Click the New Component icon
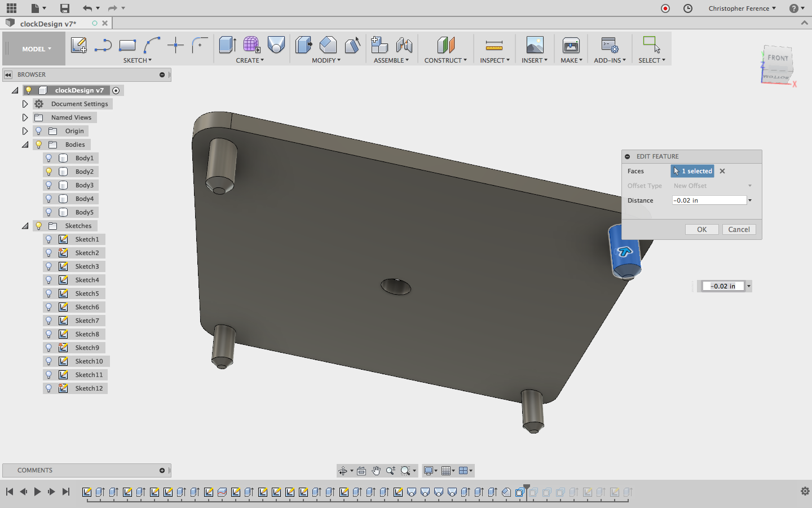This screenshot has width=812, height=508. pyautogui.click(x=379, y=45)
